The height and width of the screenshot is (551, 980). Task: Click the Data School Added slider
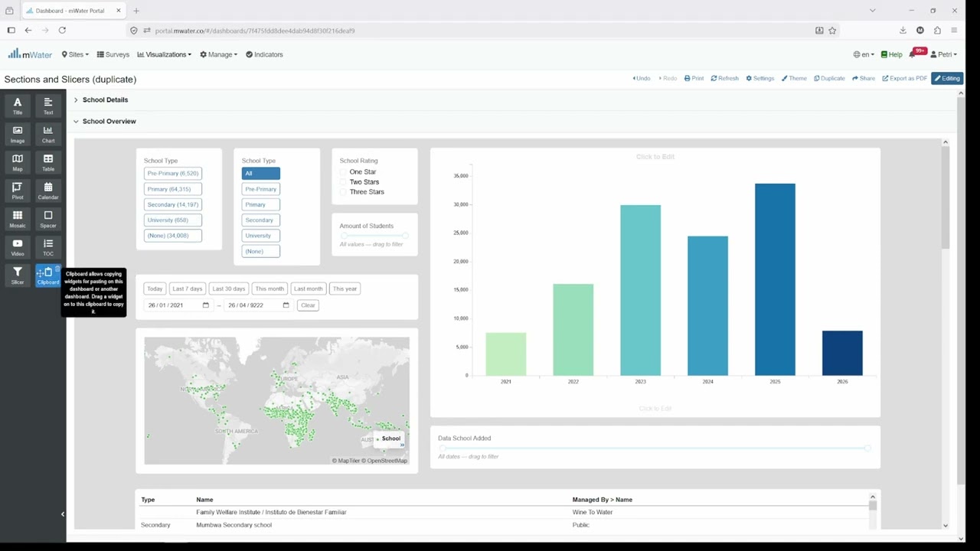pyautogui.click(x=655, y=448)
